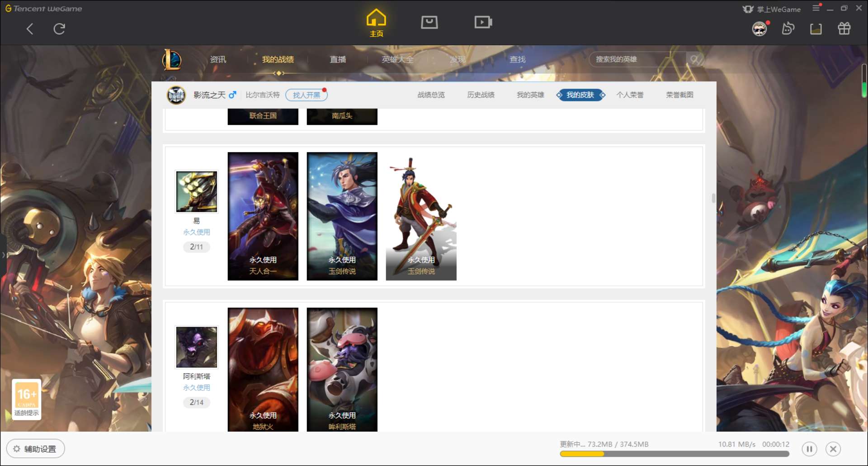Expand the left side panel arrow
Image resolution: width=868 pixels, height=466 pixels.
point(3,255)
